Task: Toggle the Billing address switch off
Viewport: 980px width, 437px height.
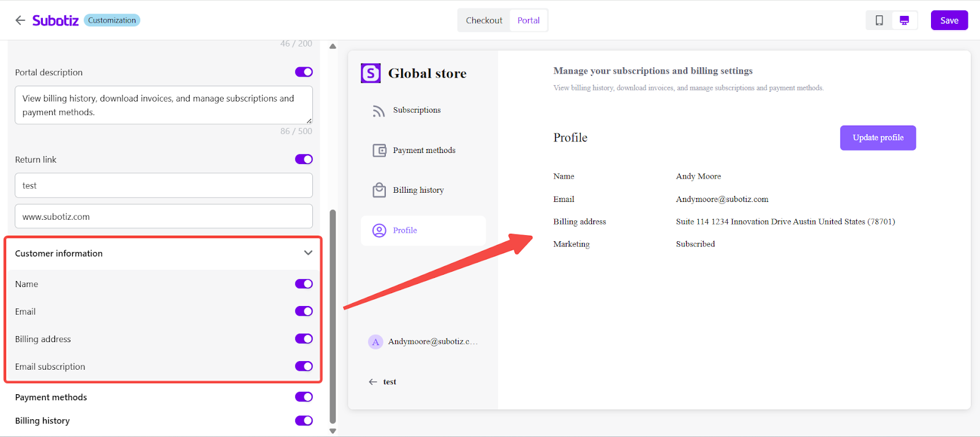Action: 304,339
